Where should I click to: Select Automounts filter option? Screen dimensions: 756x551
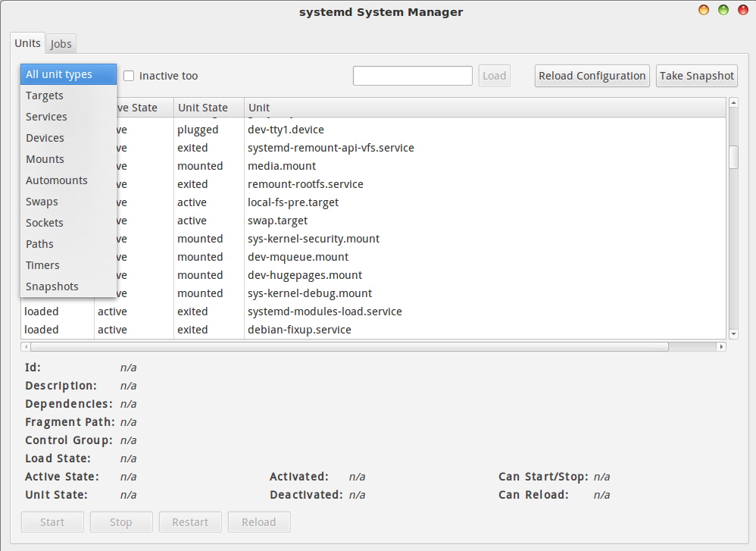(68, 180)
